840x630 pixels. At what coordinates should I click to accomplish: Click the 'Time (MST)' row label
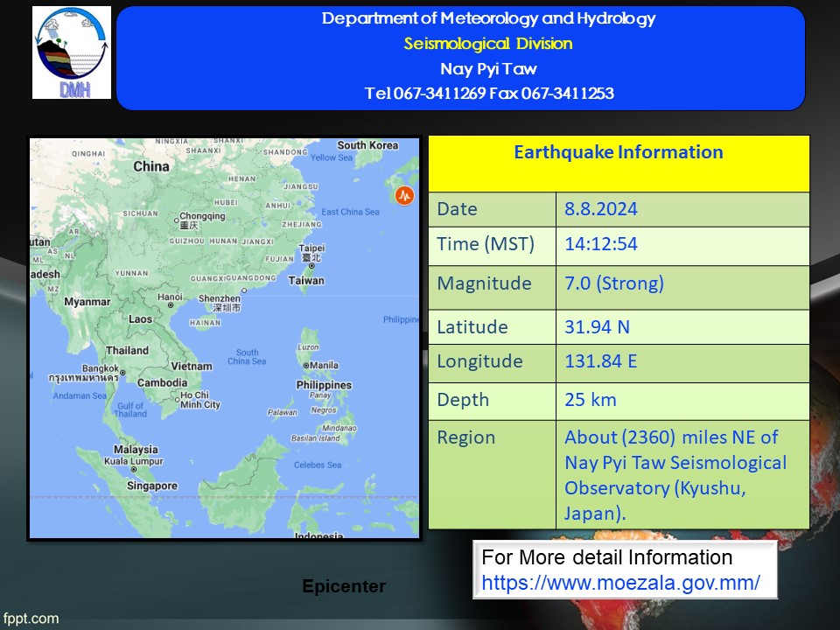[486, 244]
